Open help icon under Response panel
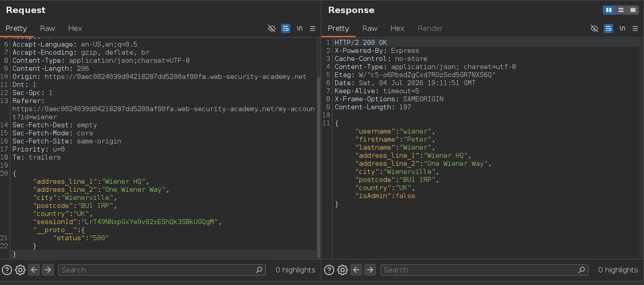Viewport: 644px width, 285px height. tap(329, 270)
